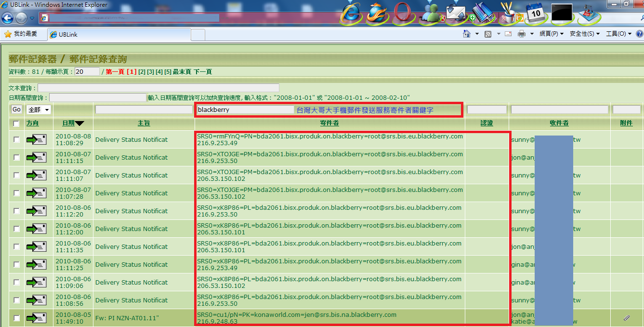
Task: Click the subject filter field above 主旨
Action: [144, 109]
